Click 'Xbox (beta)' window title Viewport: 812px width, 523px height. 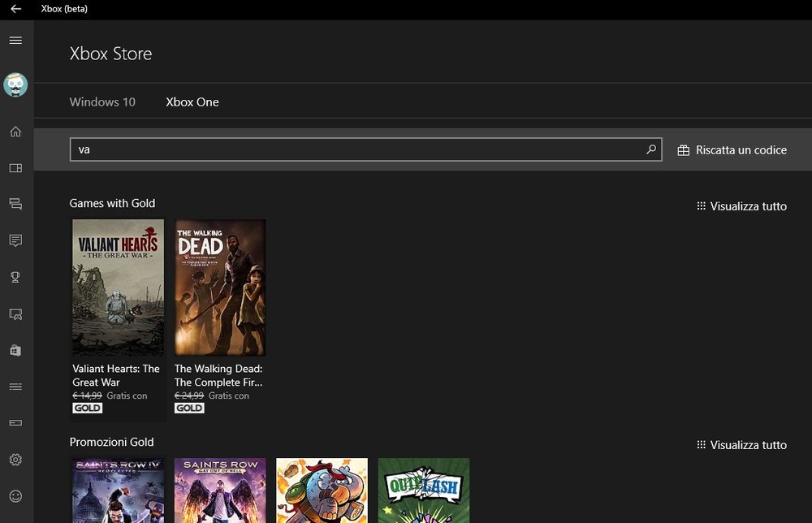pos(64,9)
